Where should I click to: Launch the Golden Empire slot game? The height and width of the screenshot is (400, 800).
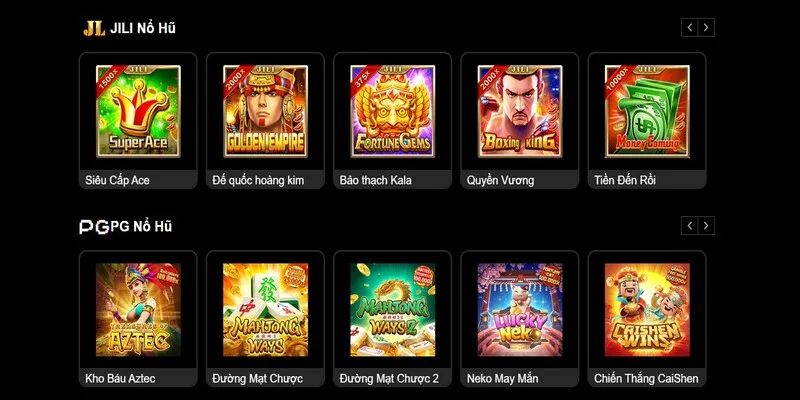pos(265,111)
